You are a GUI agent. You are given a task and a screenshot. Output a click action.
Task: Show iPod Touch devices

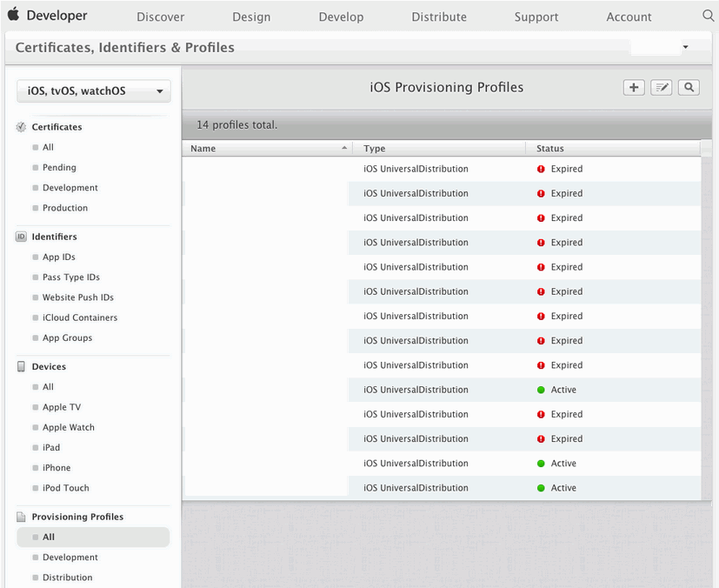click(65, 488)
